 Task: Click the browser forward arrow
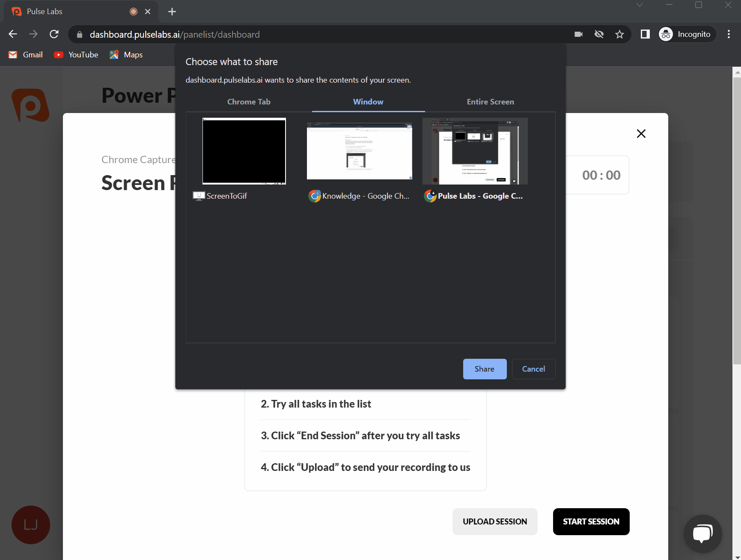click(33, 34)
